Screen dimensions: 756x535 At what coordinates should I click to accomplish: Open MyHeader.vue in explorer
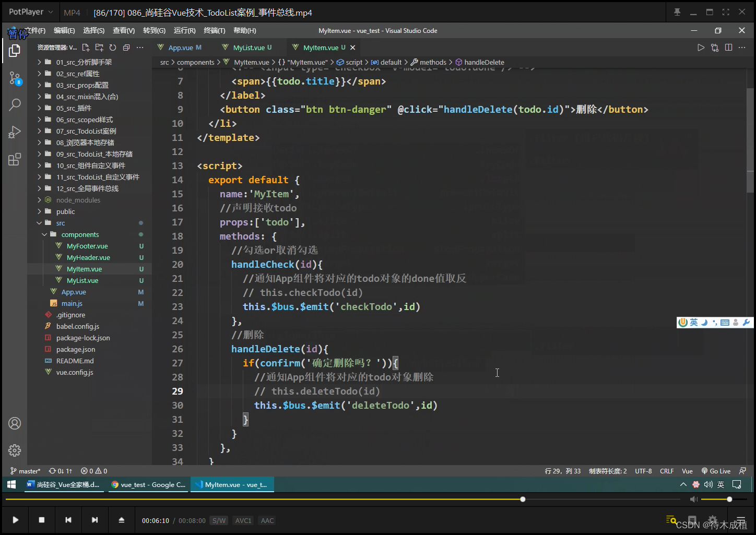pyautogui.click(x=89, y=257)
